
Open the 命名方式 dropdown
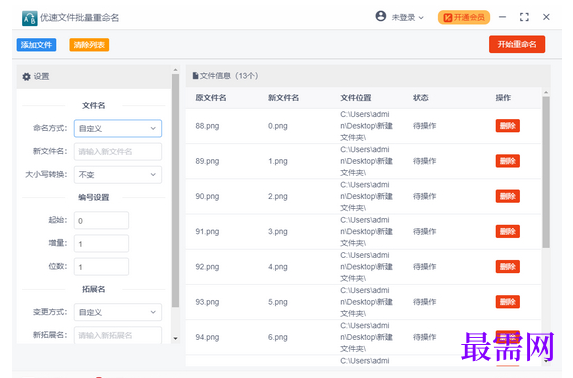coord(118,128)
